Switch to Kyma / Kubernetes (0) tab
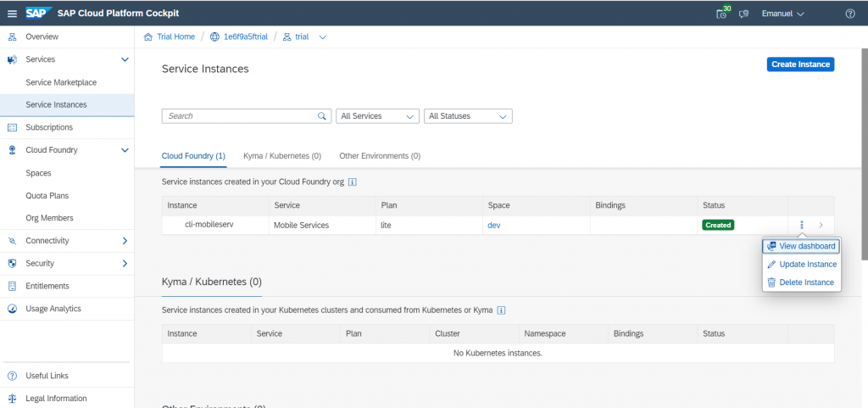Screen dimensions: 868x408 tap(282, 156)
